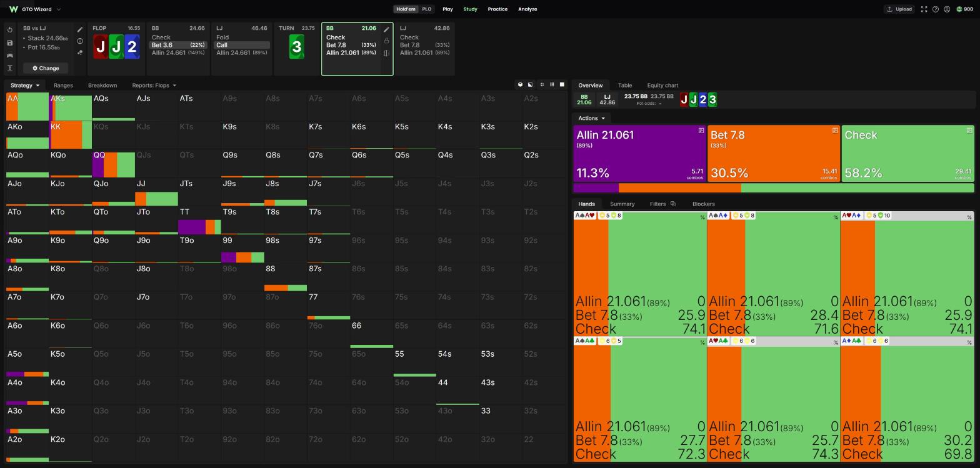This screenshot has height=468, width=980.
Task: Select Bet 3.6 in the BB flop node
Action: click(179, 45)
